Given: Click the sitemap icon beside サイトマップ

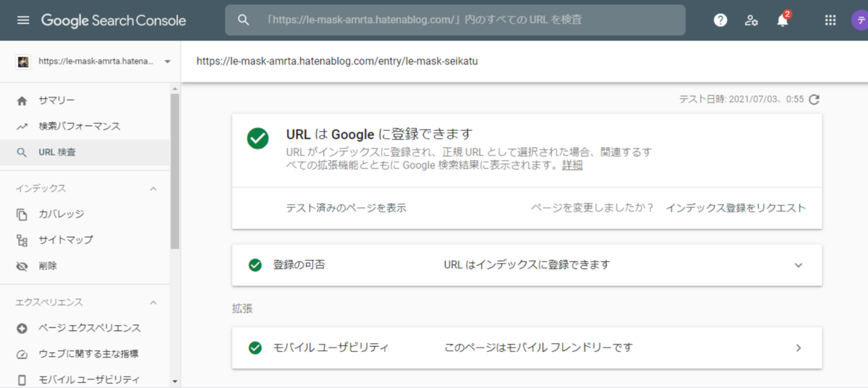Looking at the screenshot, I should (22, 240).
